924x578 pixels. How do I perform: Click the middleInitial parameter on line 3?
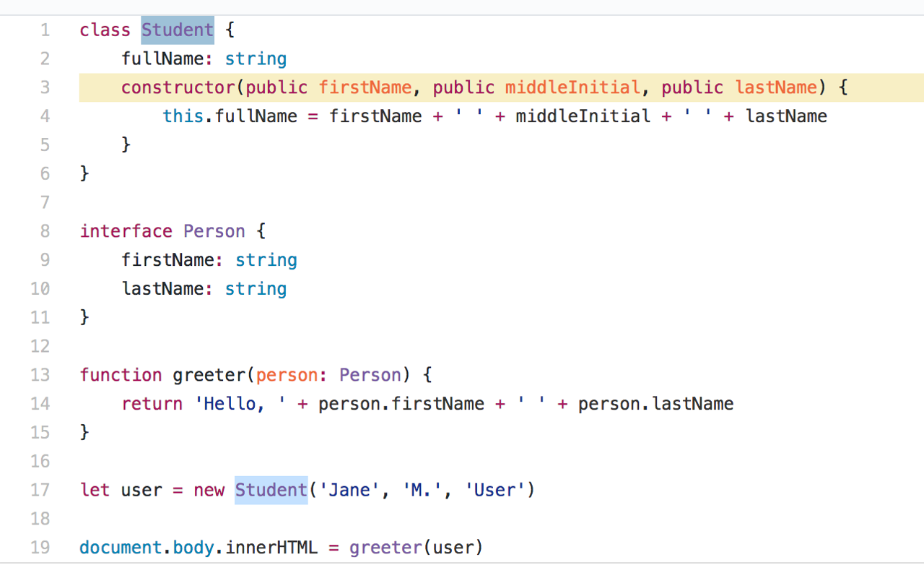coord(573,88)
